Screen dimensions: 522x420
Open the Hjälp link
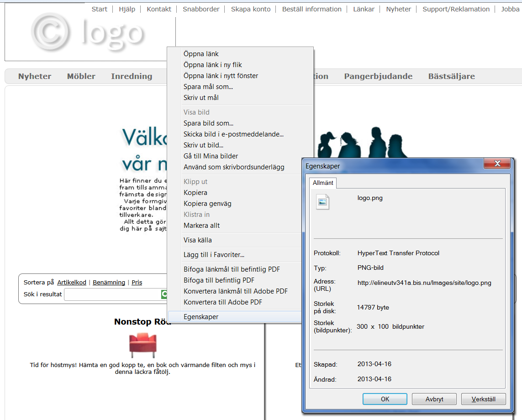pos(127,9)
